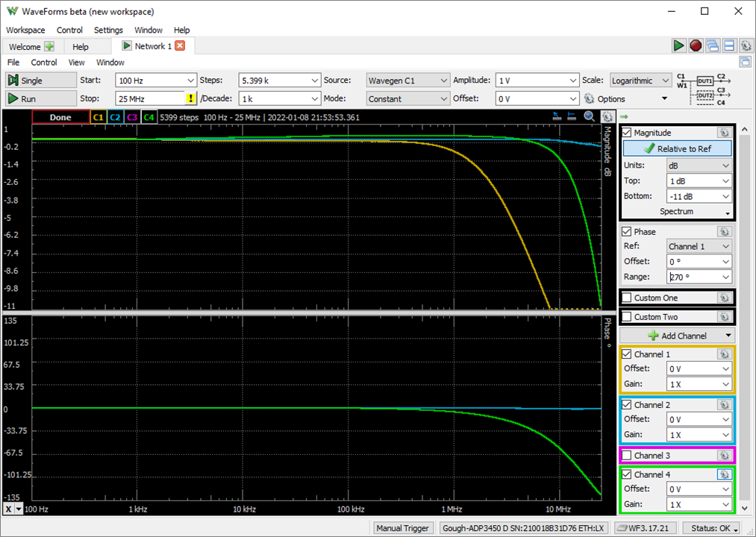Open the Scale dropdown set to Logarithmic
The height and width of the screenshot is (537, 756).
point(640,81)
